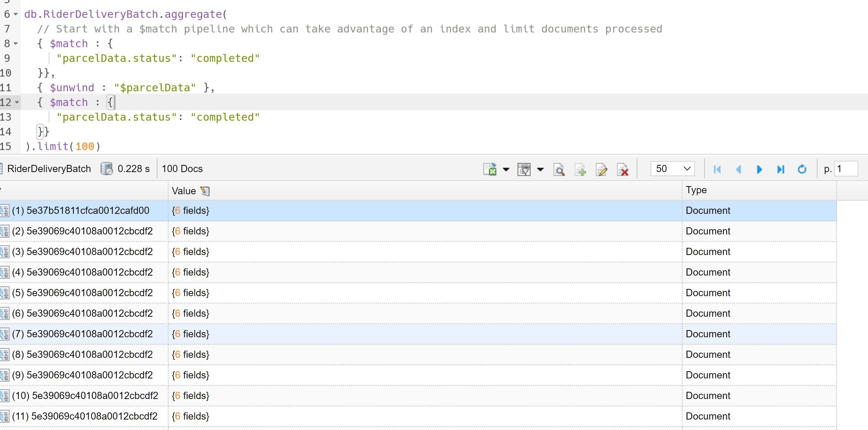Click the query timing icon beside 0.228 s
868x430 pixels.
point(106,168)
